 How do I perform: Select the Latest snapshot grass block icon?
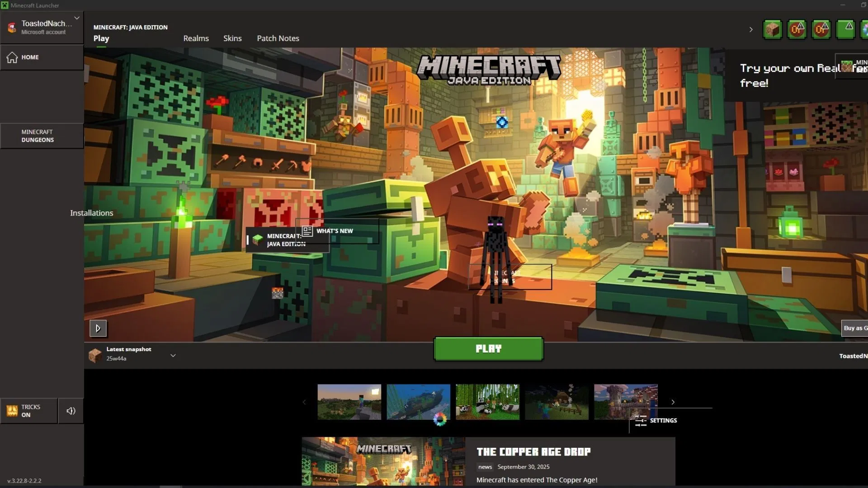95,355
